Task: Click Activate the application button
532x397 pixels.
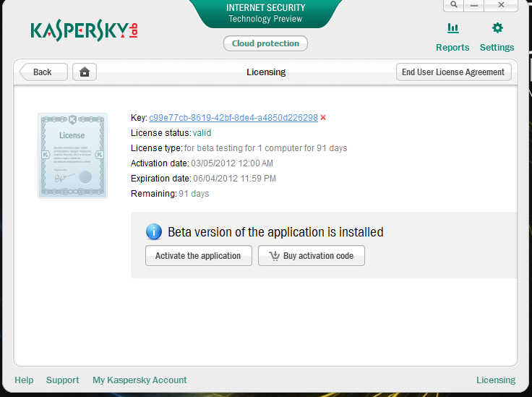Action: [199, 255]
